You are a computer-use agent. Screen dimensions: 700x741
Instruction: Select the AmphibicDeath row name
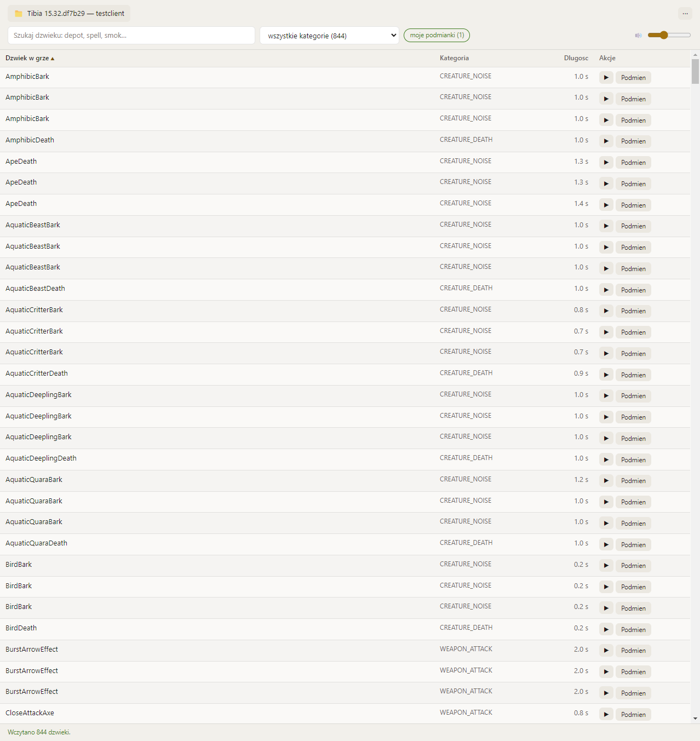click(x=30, y=140)
